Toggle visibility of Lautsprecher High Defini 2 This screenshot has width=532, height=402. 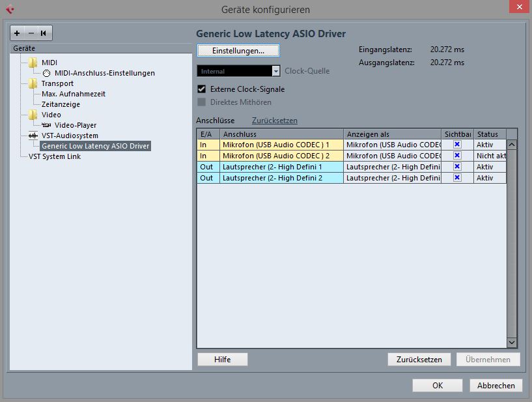[x=457, y=178]
